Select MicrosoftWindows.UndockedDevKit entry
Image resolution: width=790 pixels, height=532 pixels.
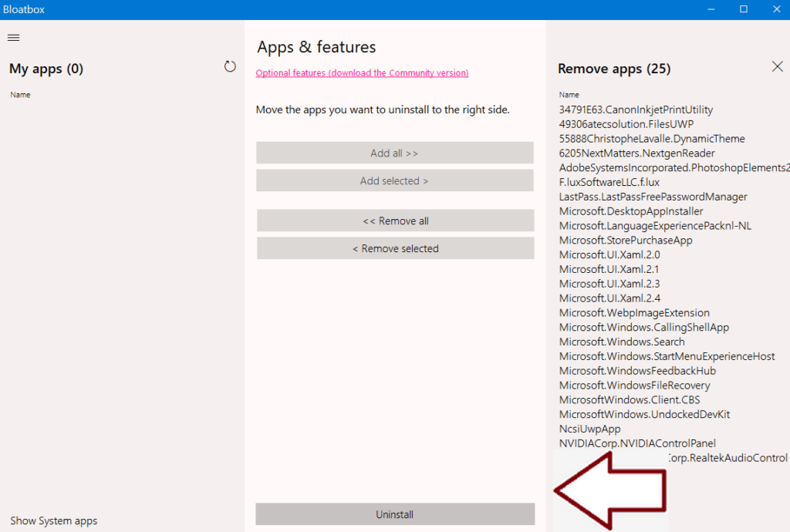644,415
